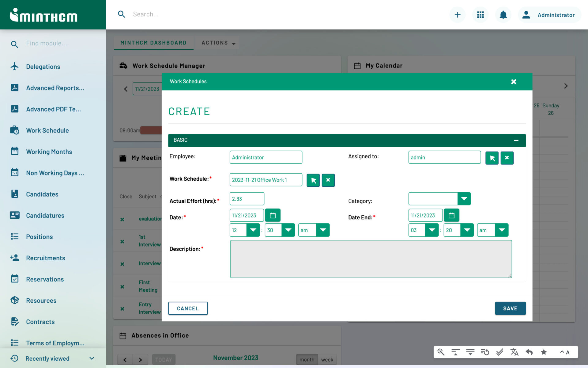Switch to the MINTHCM DASHBOARD tab
The width and height of the screenshot is (588, 368).
tap(153, 43)
